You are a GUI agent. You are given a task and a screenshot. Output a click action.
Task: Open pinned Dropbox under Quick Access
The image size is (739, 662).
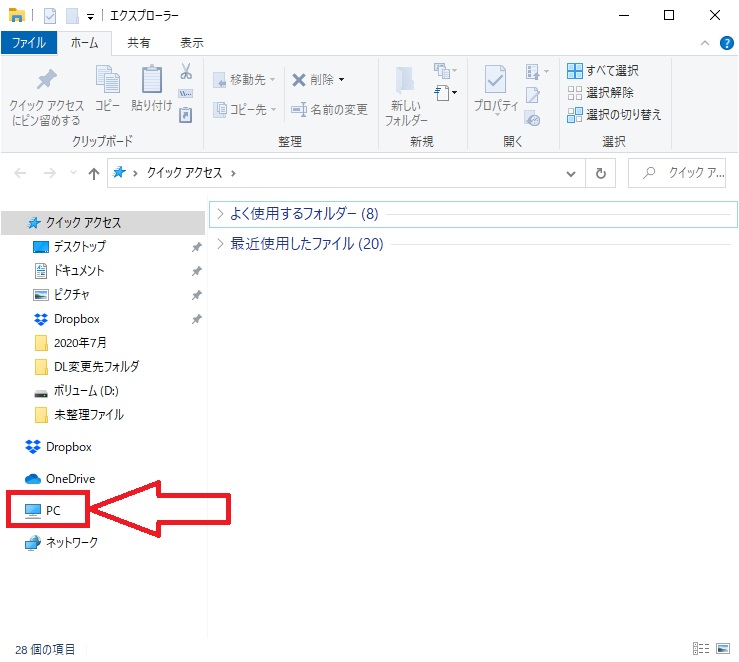77,319
